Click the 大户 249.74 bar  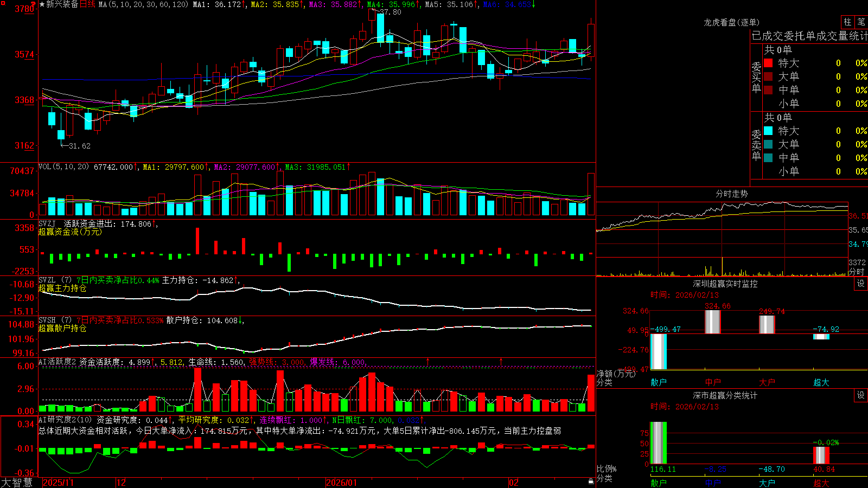[x=767, y=325]
